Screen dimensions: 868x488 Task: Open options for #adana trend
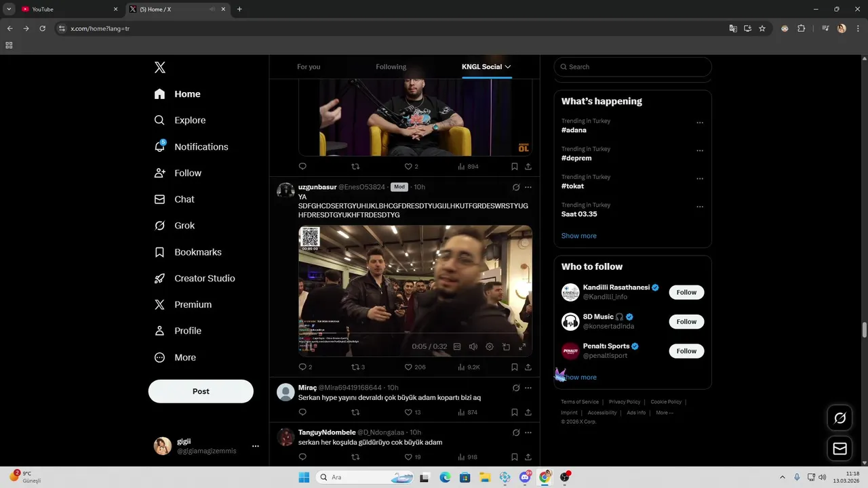click(x=700, y=123)
